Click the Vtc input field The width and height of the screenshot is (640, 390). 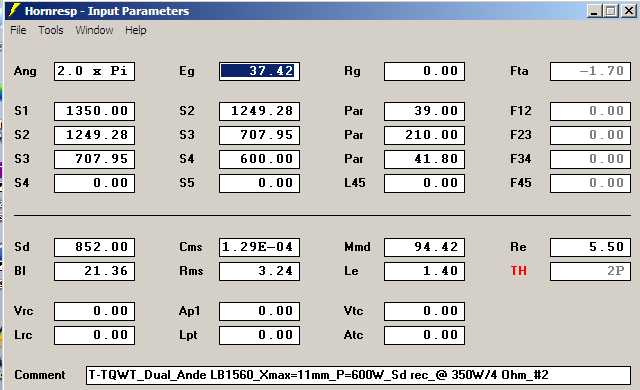(424, 311)
